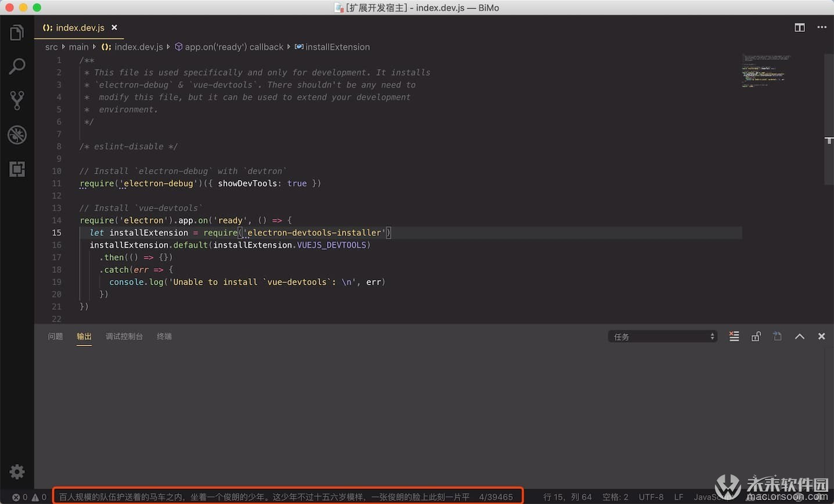Maximize the bottom panel with chevron
The width and height of the screenshot is (834, 504).
800,336
